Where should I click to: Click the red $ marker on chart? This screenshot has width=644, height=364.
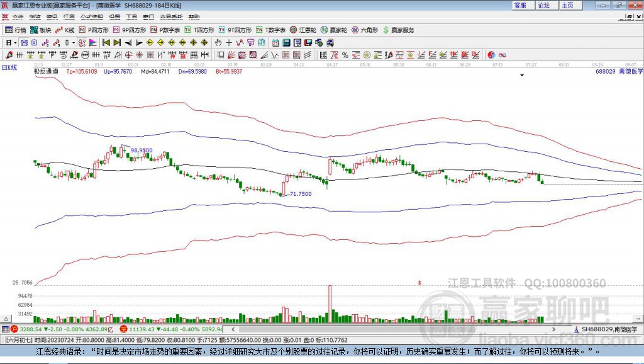point(419,283)
